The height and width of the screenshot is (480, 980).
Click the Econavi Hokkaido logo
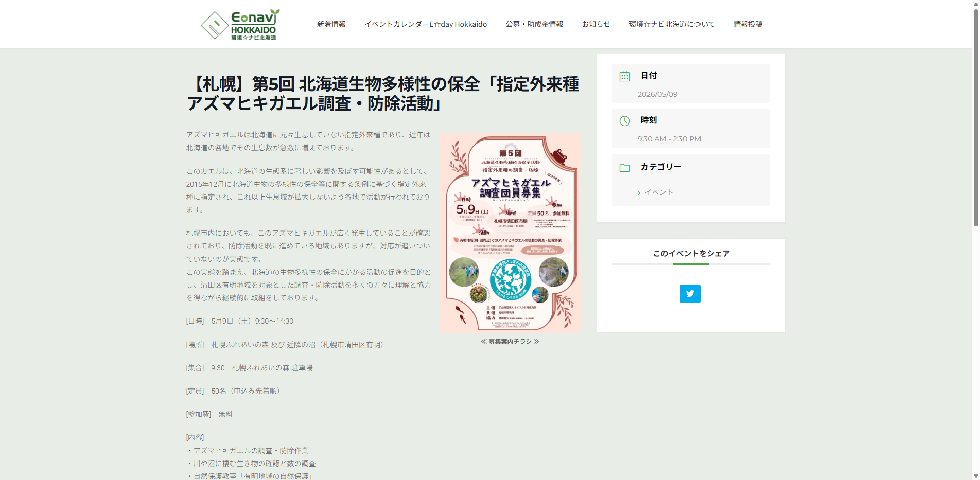(240, 24)
